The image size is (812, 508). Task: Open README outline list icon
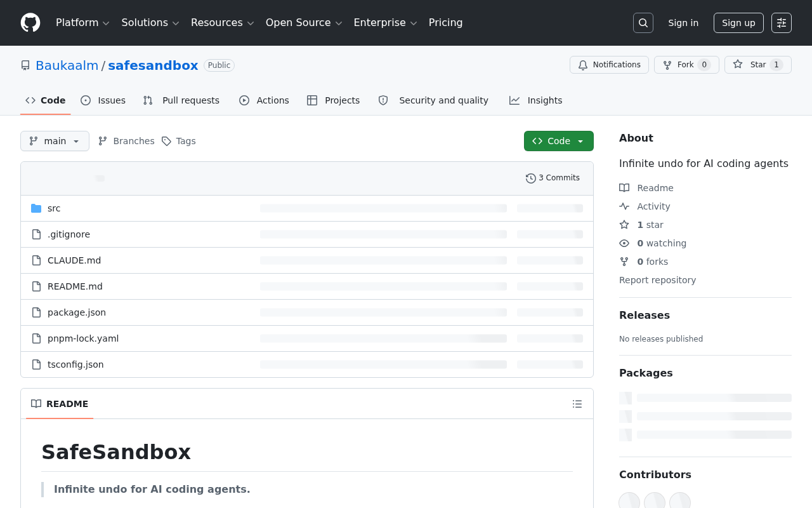(577, 404)
